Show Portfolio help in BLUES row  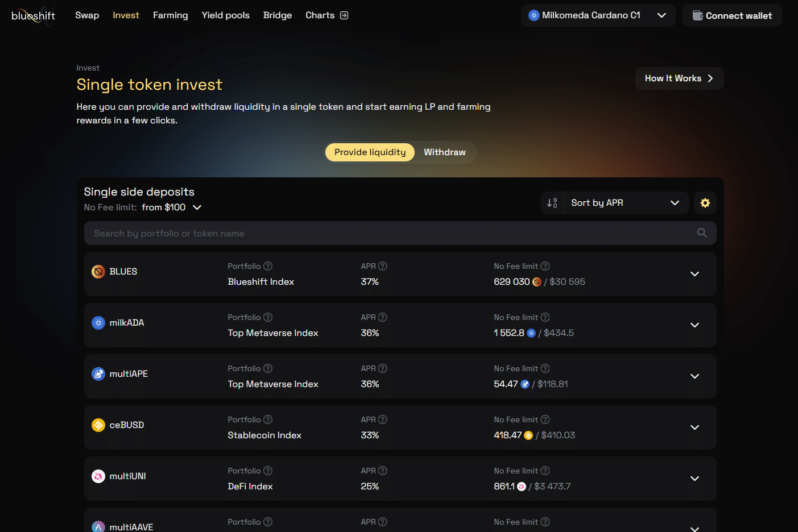pyautogui.click(x=268, y=266)
